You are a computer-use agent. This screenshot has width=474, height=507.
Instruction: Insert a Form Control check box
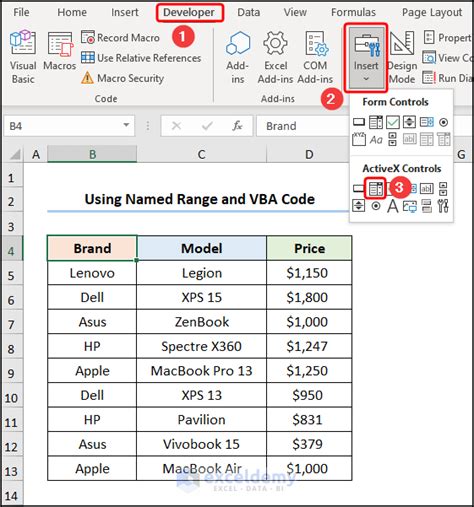click(393, 122)
